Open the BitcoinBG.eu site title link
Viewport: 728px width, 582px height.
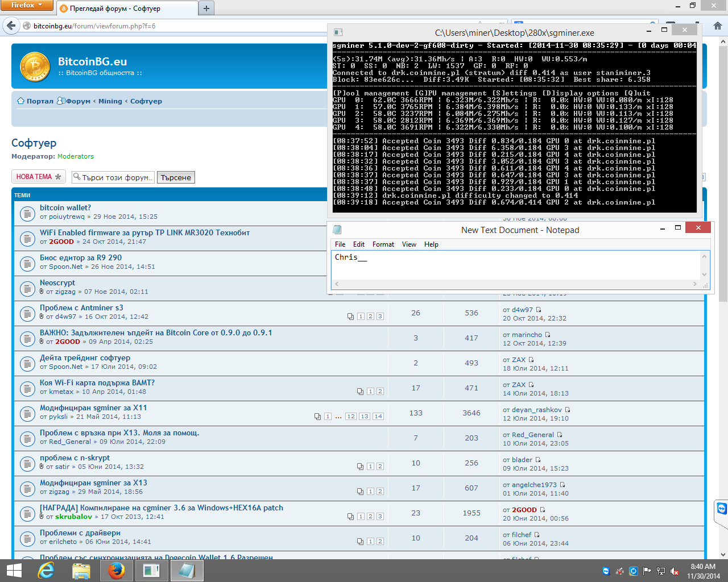pyautogui.click(x=92, y=61)
